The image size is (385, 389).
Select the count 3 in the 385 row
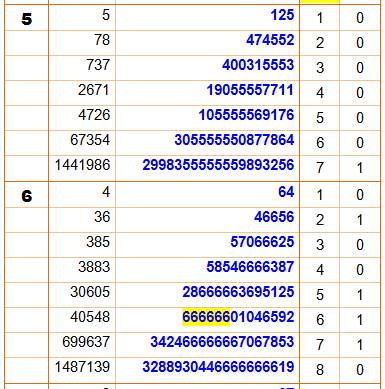click(320, 245)
